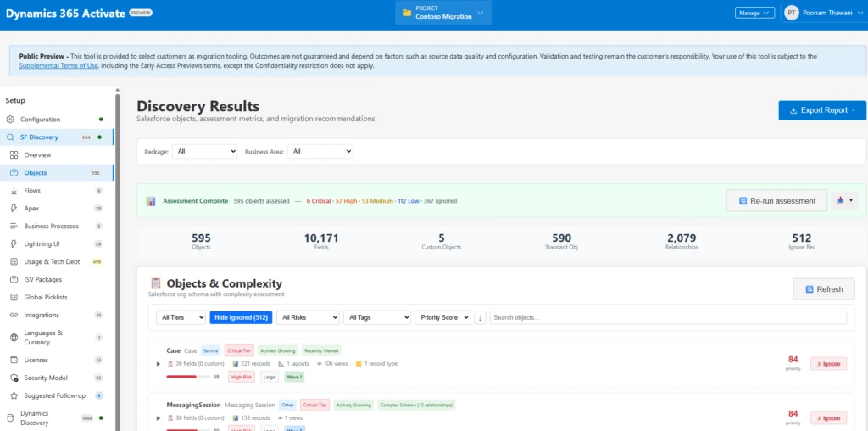Click the 2,079 Relationships statistic
868x431 pixels.
tap(681, 242)
